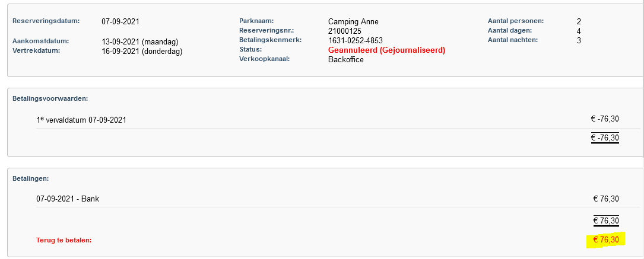Click the Aantal nachten value 3

coord(579,40)
